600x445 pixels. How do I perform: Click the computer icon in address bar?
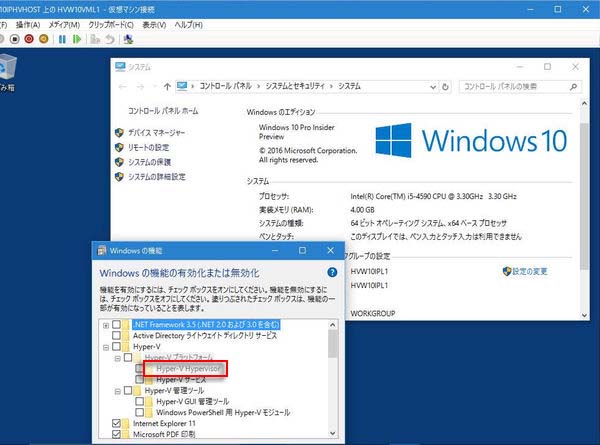point(182,86)
